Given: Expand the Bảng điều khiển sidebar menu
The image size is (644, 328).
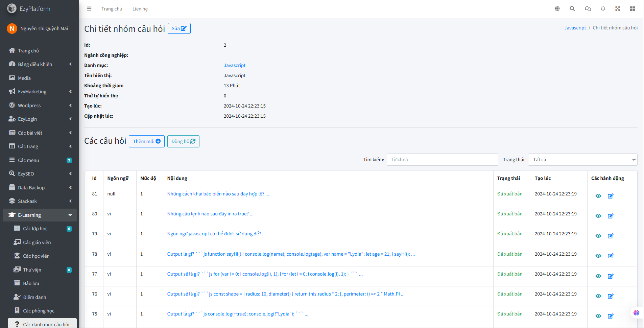Looking at the screenshot, I should point(40,64).
